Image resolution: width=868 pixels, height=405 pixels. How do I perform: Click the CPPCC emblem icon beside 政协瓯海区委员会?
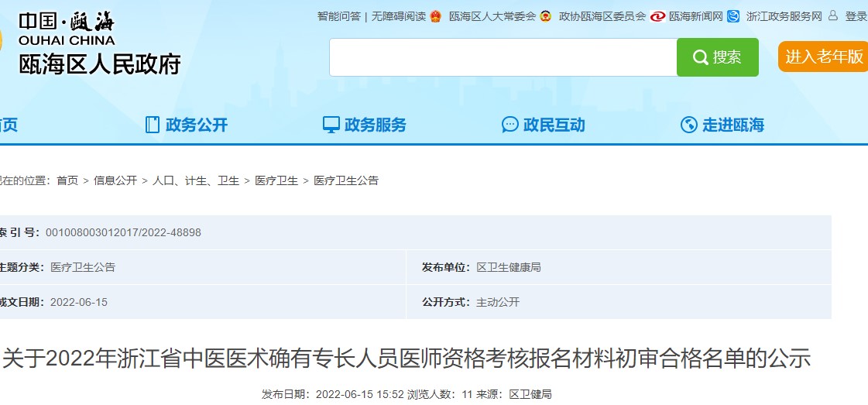point(546,16)
